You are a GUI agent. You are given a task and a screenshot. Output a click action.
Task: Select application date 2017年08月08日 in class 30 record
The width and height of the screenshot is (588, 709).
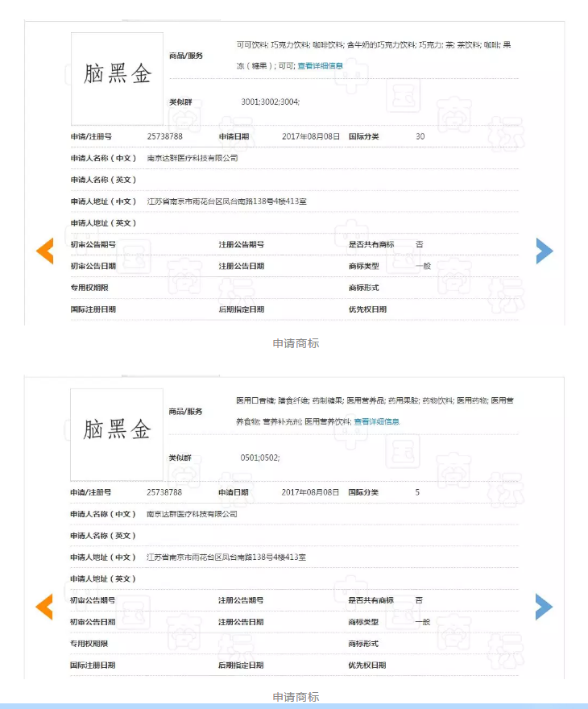310,136
